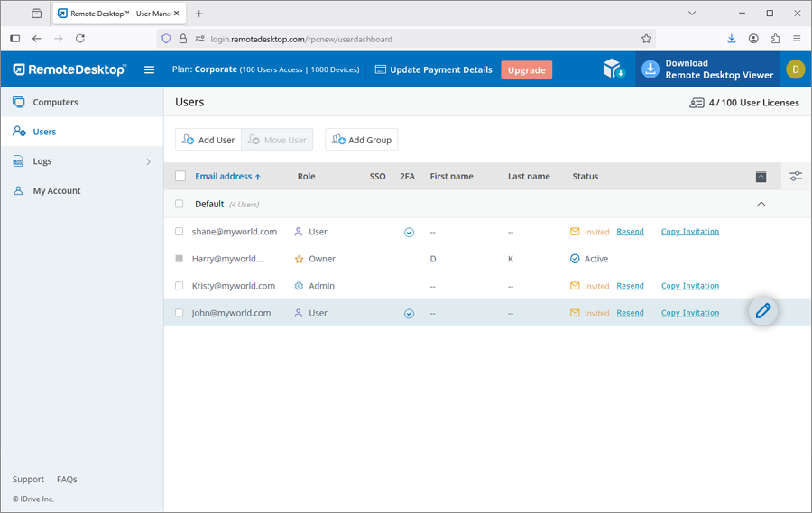Image resolution: width=812 pixels, height=513 pixels.
Task: Open the account avatar D icon
Action: [795, 69]
